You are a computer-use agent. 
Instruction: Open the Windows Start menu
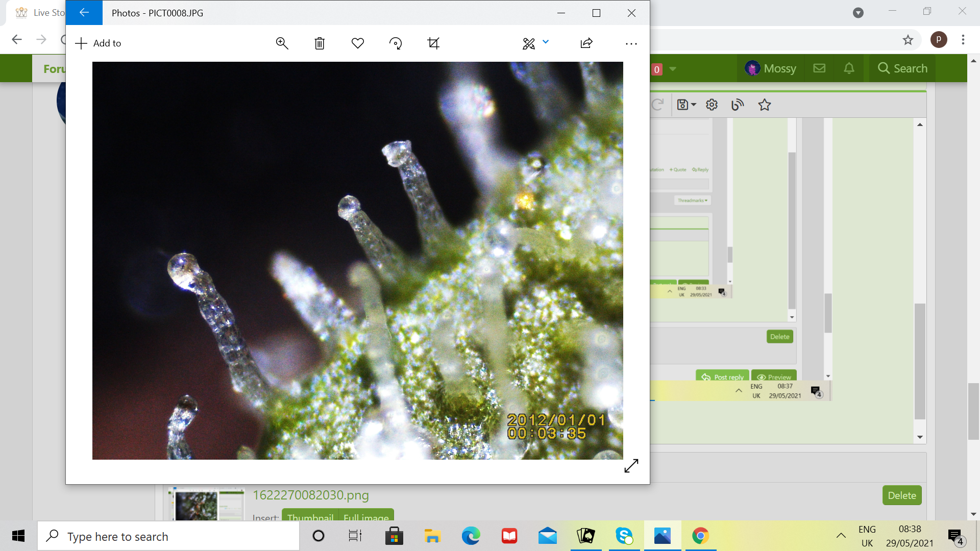tap(18, 536)
